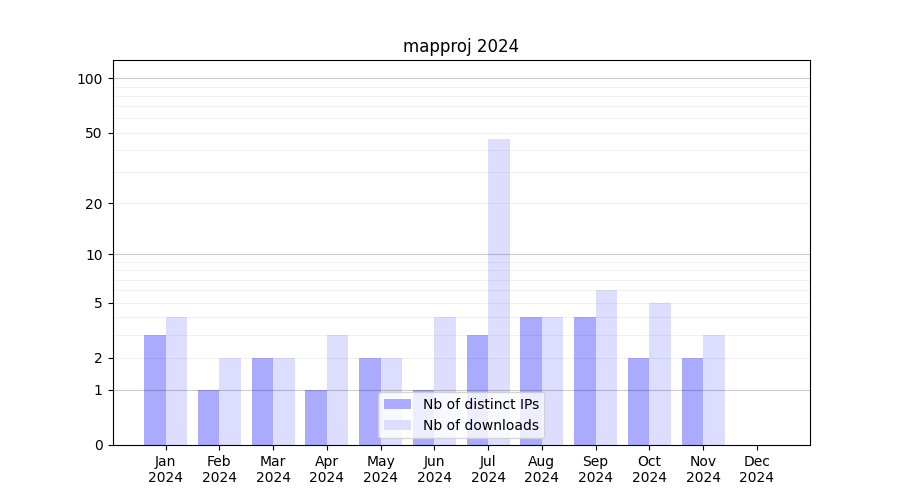Select the 'Nb of distinct IPs' legend text

[480, 404]
